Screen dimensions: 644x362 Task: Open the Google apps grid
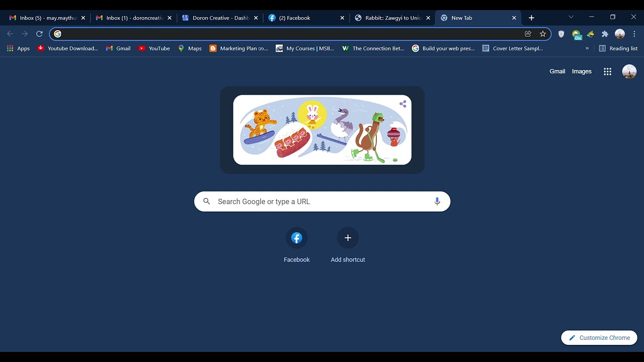tap(607, 71)
